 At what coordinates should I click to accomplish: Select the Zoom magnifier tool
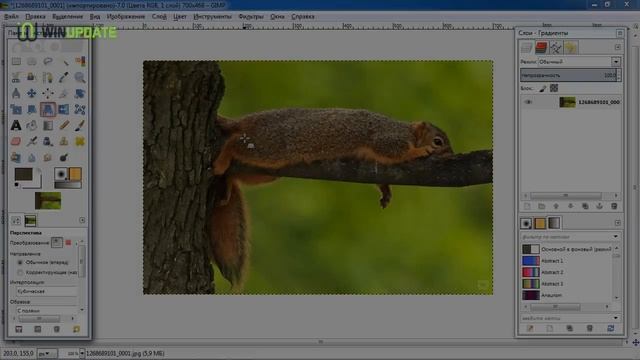[x=80, y=78]
